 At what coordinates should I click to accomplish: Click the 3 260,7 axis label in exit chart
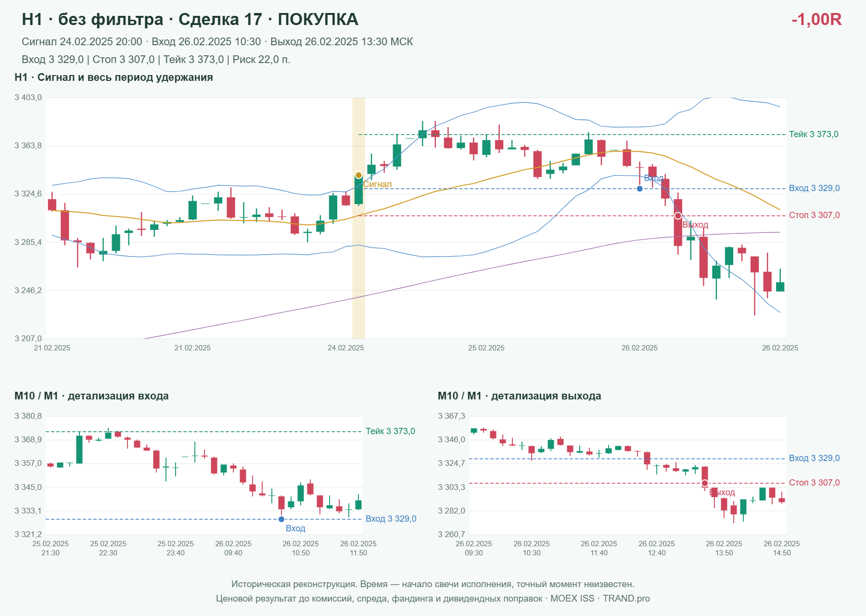point(452,535)
